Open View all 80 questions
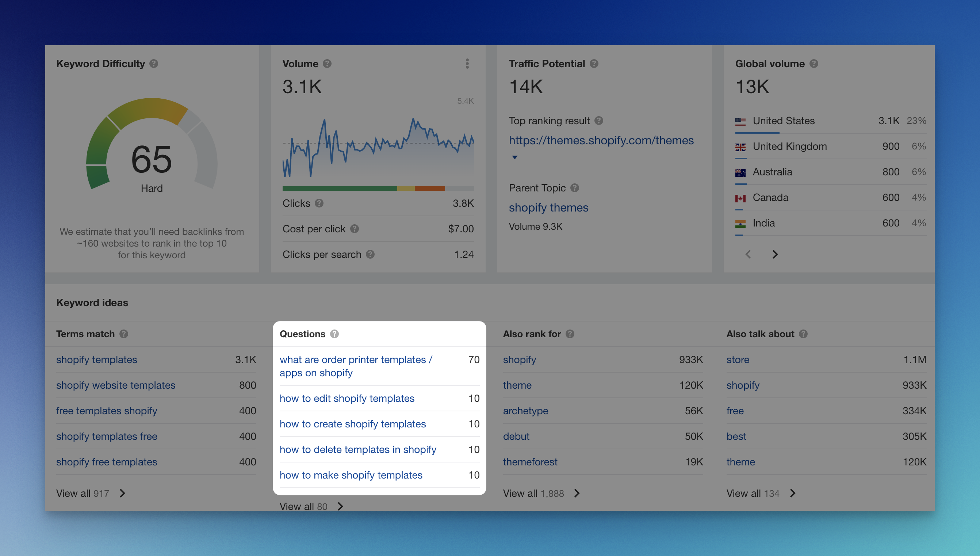 pyautogui.click(x=311, y=506)
